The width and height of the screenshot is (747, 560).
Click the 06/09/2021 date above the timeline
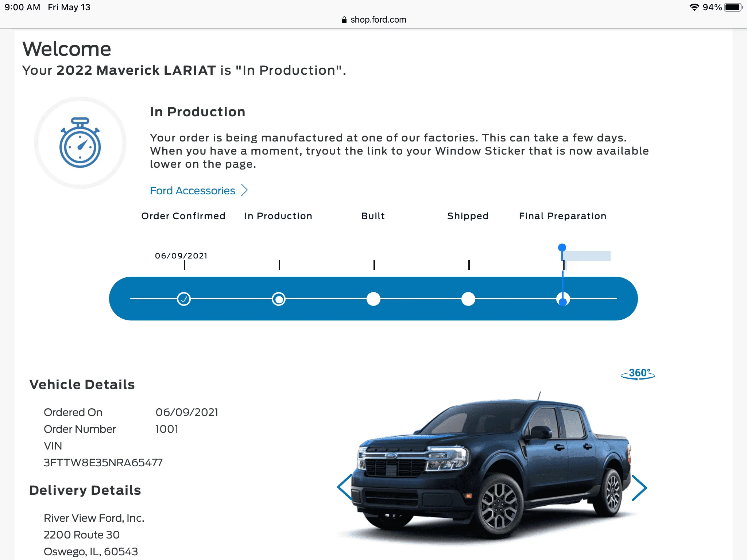pyautogui.click(x=181, y=256)
